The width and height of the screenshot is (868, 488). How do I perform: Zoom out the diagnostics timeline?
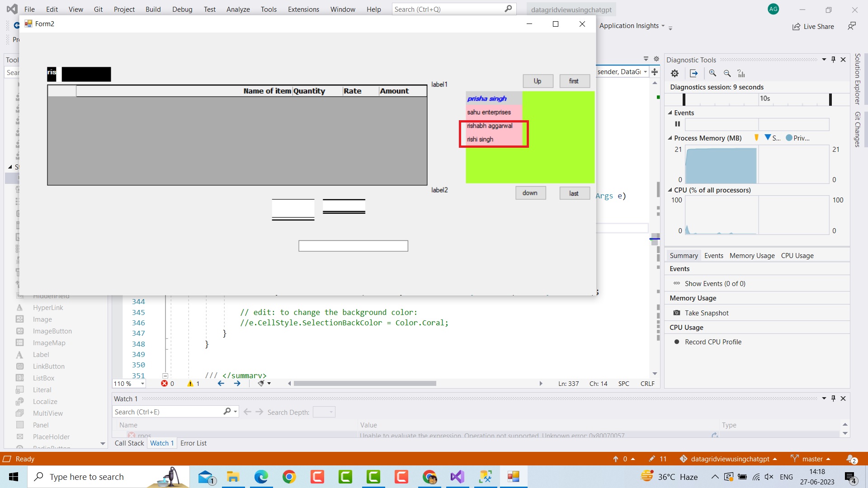tap(727, 73)
